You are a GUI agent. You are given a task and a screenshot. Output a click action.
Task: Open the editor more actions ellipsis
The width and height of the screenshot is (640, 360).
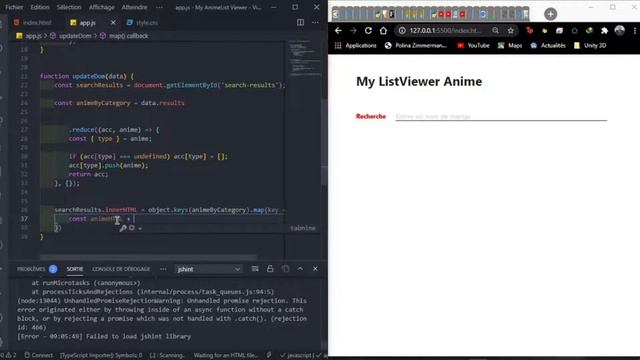pyautogui.click(x=315, y=22)
